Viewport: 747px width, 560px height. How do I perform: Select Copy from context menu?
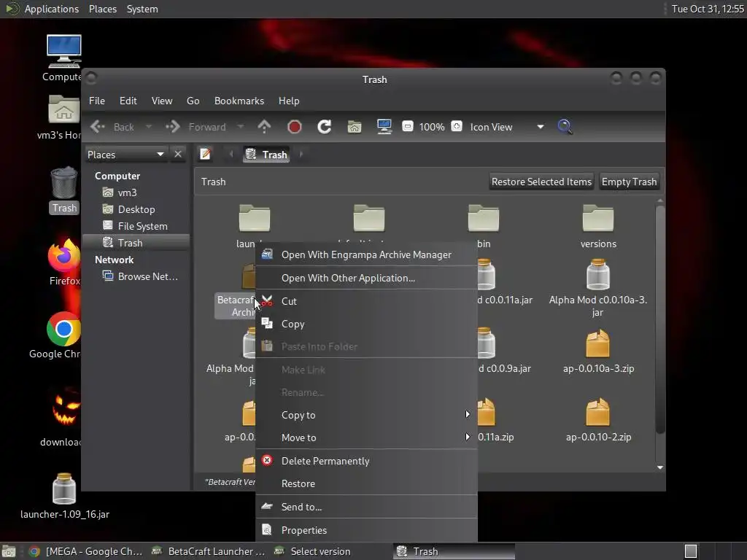(x=367, y=324)
